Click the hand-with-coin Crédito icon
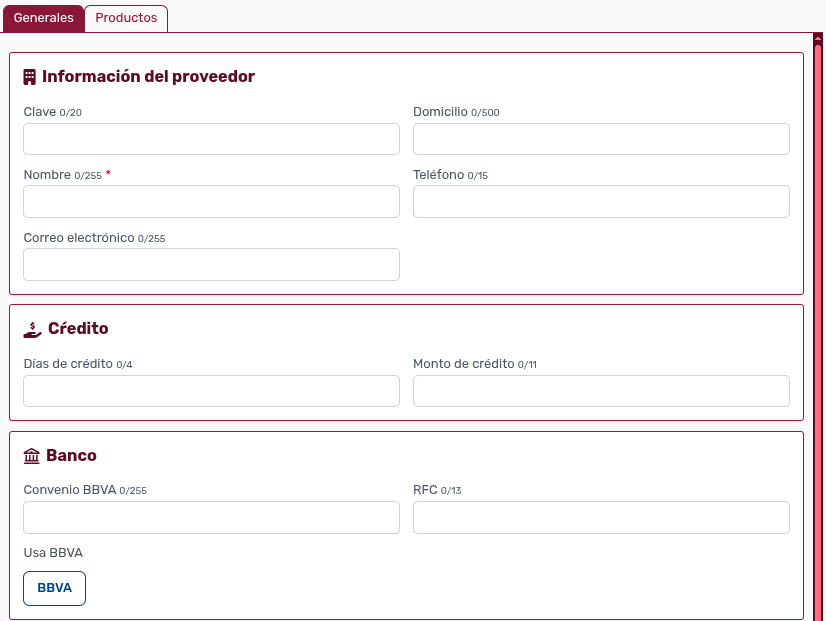 pyautogui.click(x=32, y=329)
